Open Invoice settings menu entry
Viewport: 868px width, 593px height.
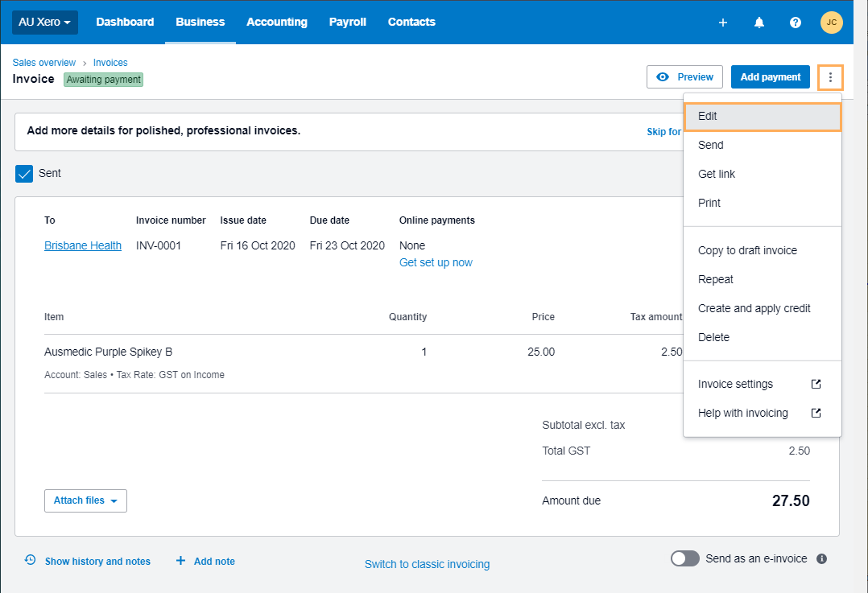[x=763, y=384]
